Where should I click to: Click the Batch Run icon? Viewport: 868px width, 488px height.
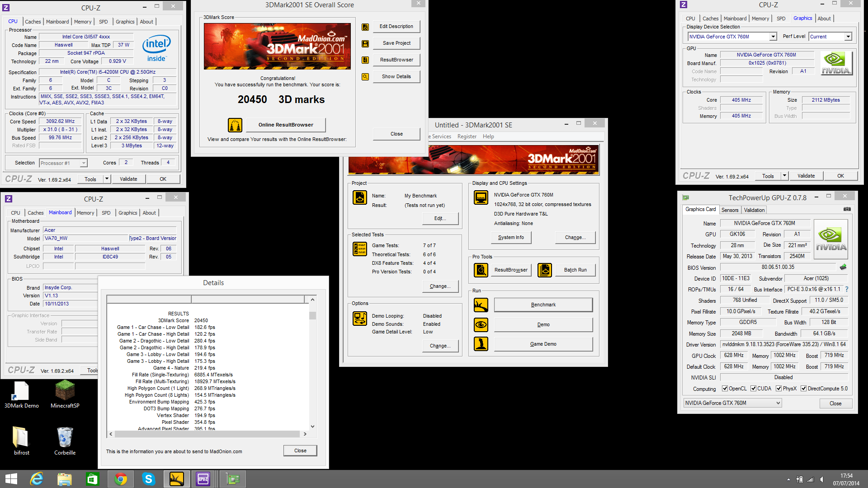[545, 270]
